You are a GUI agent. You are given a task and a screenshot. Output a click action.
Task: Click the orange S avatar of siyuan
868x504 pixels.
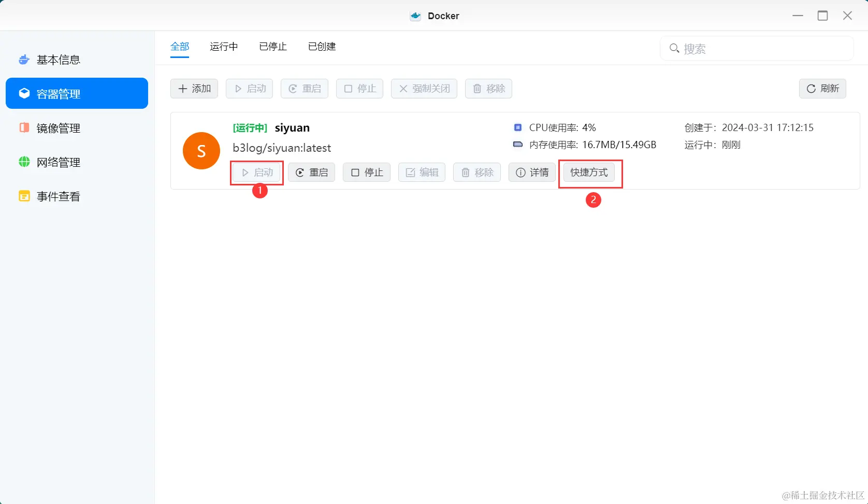tap(201, 151)
